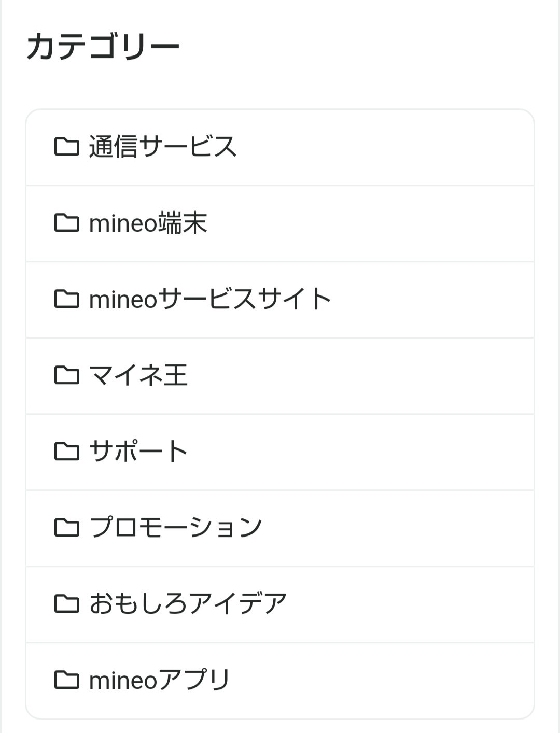Browse the プロモーション text link
This screenshot has height=733, width=560.
coord(176,528)
